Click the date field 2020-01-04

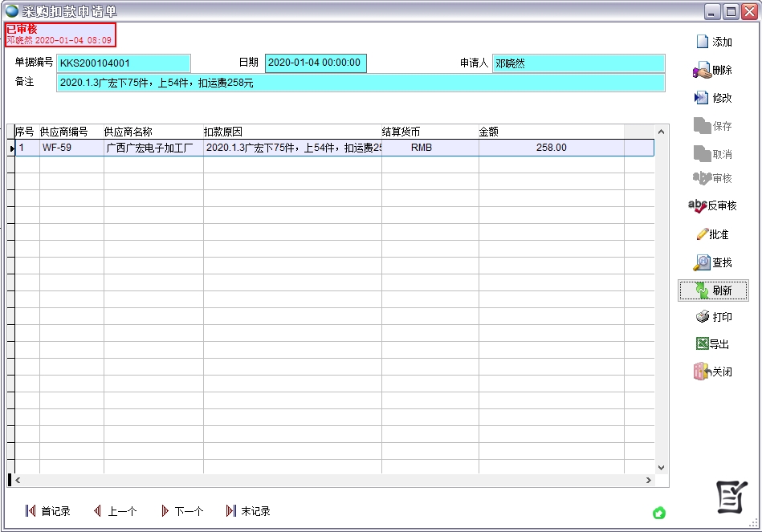pyautogui.click(x=315, y=63)
